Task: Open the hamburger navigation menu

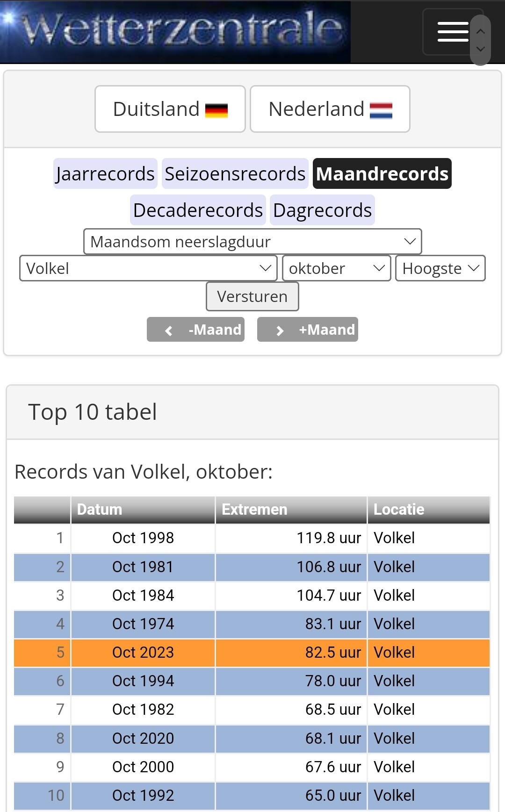Action: tap(453, 32)
